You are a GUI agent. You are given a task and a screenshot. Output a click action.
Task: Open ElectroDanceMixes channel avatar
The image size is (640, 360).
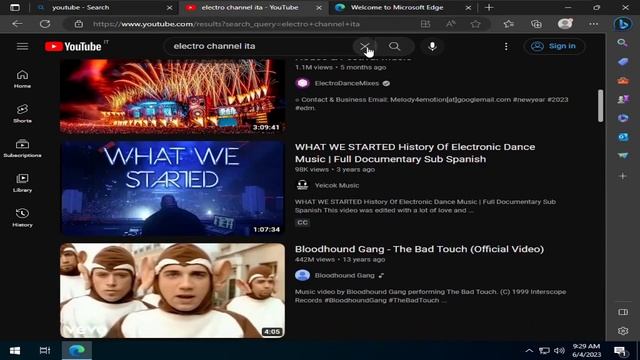pos(302,83)
